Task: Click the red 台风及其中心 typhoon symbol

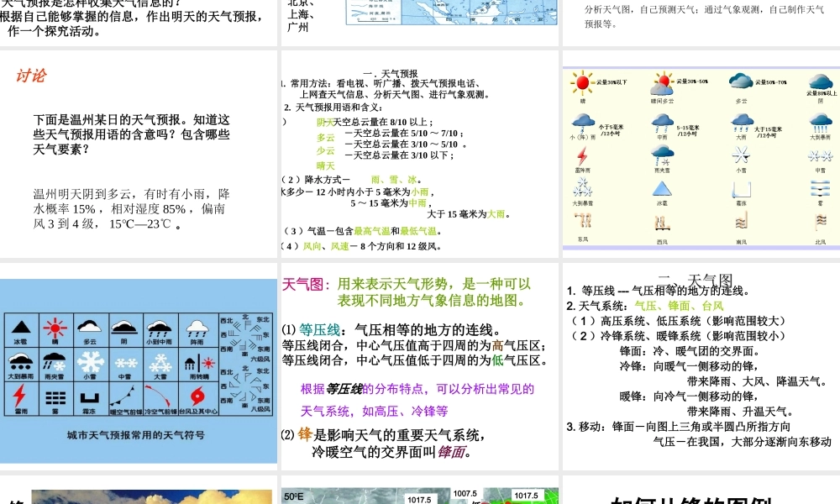Action: coord(197,396)
